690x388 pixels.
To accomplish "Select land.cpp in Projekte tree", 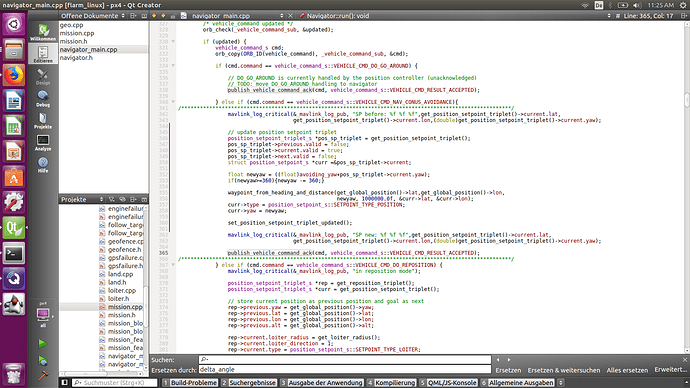I will 121,274.
